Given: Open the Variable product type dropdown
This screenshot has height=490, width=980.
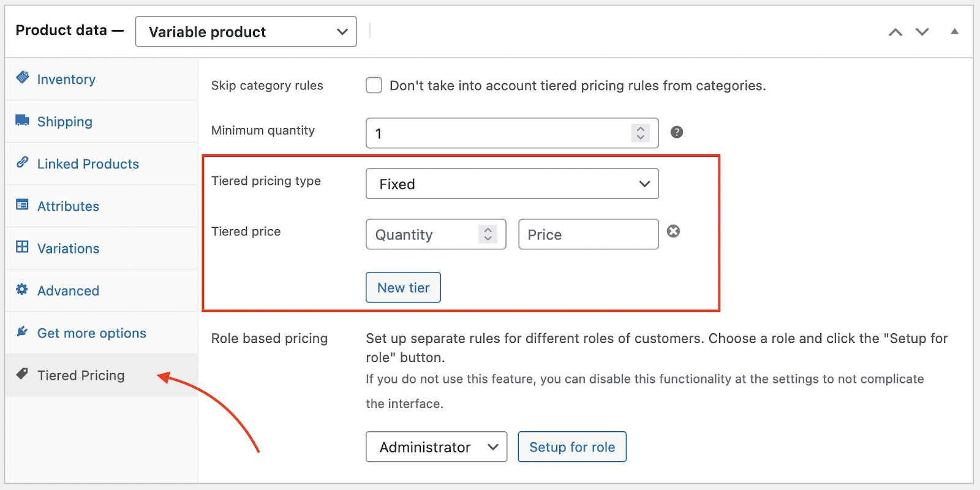Looking at the screenshot, I should 246,32.
